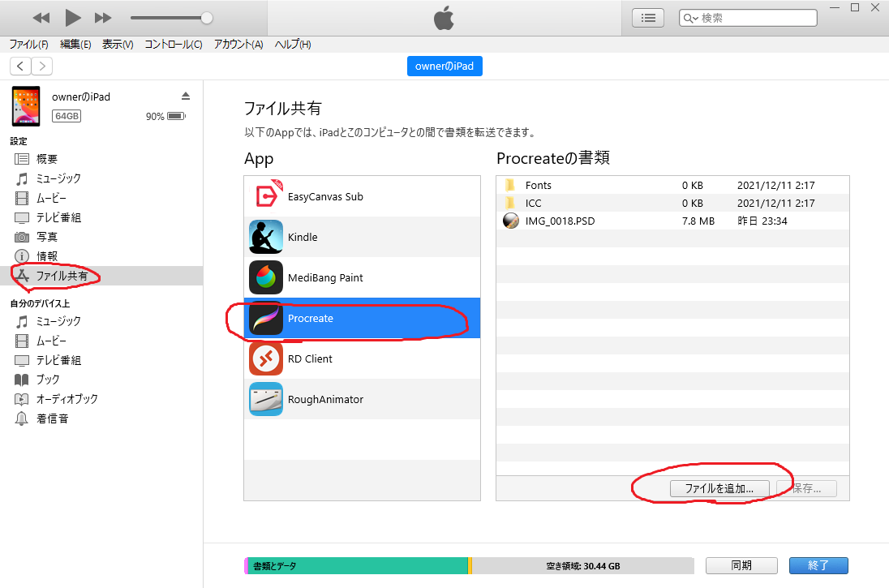The height and width of the screenshot is (588, 889).
Task: Open the 編集(E) menu
Action: [75, 45]
